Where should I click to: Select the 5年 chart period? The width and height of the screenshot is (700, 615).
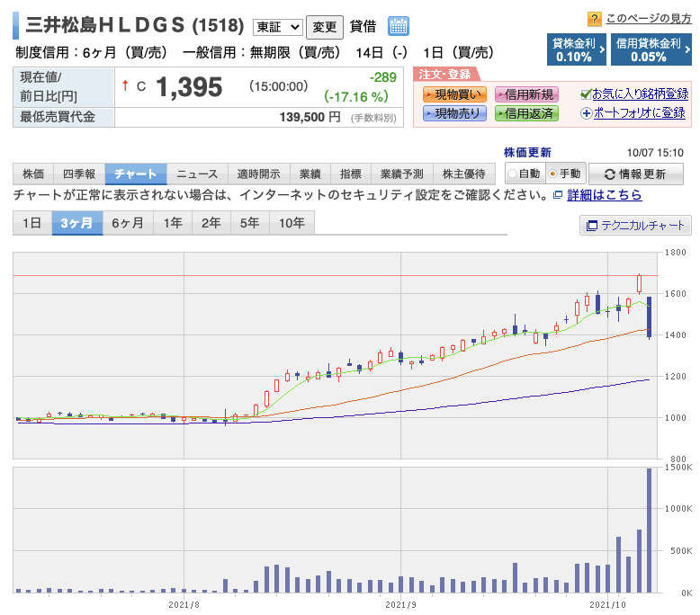pyautogui.click(x=250, y=223)
